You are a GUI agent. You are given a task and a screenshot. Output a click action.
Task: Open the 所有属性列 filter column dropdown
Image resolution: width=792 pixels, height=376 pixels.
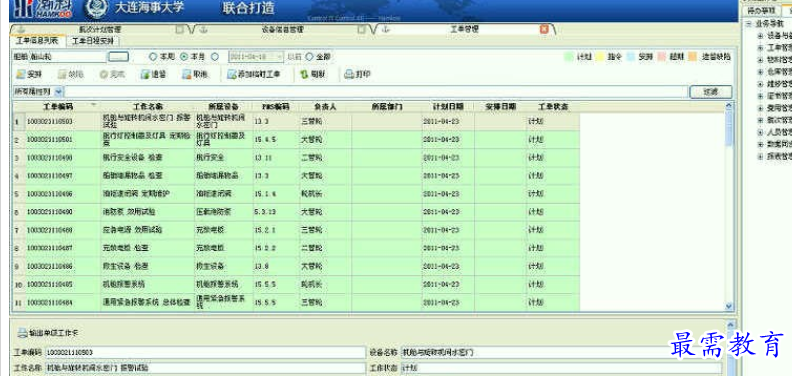58,91
